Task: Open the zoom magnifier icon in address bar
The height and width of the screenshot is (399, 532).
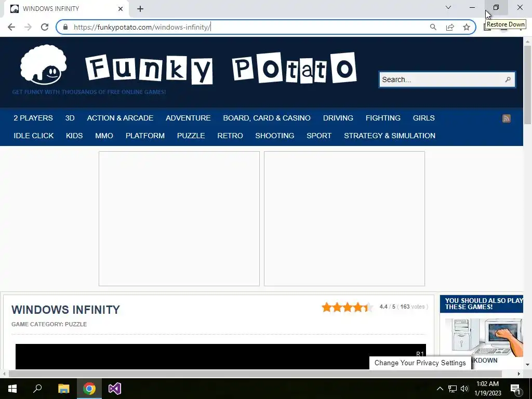Action: (433, 27)
